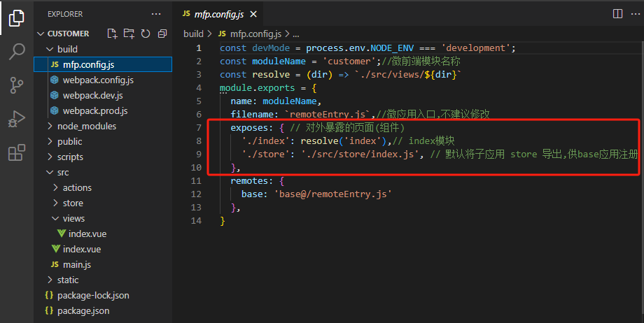Open editor More Actions ellipsis menu
644x323 pixels.
tap(633, 14)
